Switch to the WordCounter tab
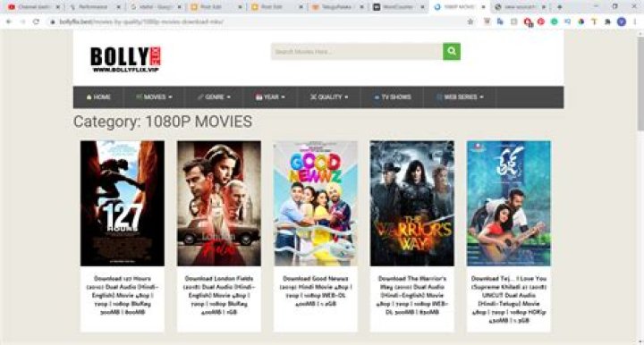Image resolution: width=644 pixels, height=345 pixels. pyautogui.click(x=398, y=7)
